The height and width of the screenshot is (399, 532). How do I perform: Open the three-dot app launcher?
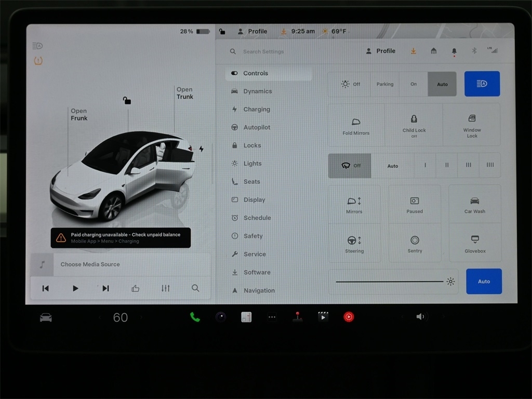272,317
